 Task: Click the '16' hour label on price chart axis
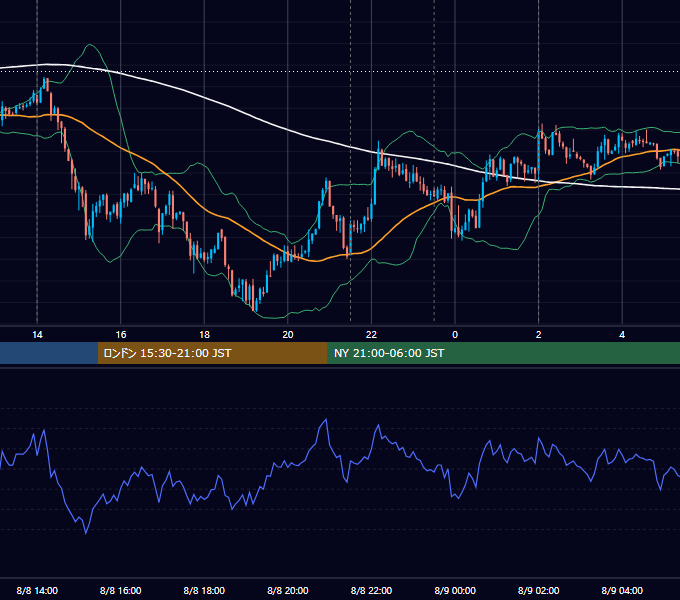coord(121,335)
